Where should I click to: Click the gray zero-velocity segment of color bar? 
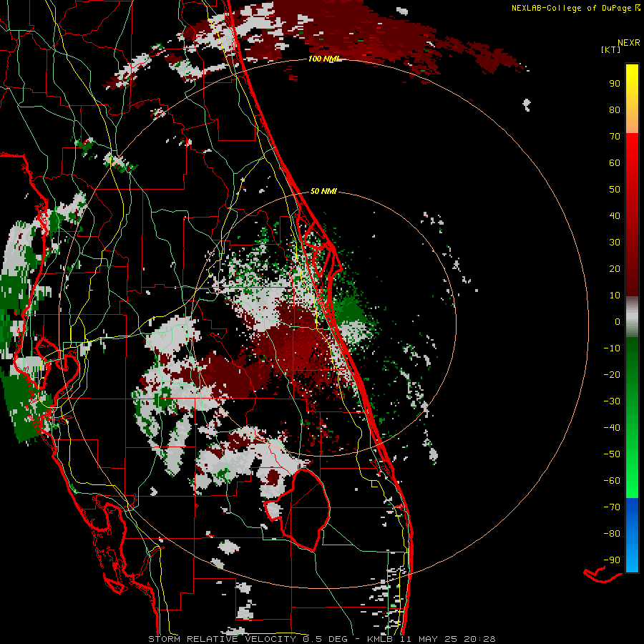[632, 317]
